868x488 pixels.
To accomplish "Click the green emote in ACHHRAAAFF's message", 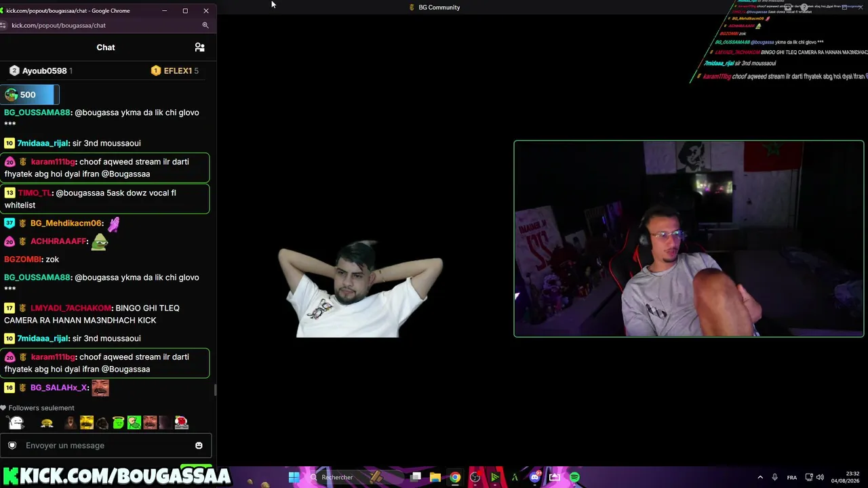I will (x=99, y=241).
